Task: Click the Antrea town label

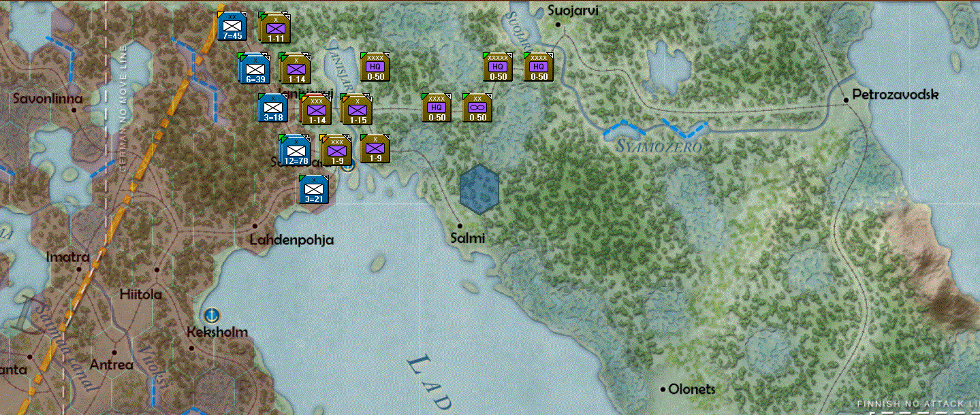Action: [112, 365]
